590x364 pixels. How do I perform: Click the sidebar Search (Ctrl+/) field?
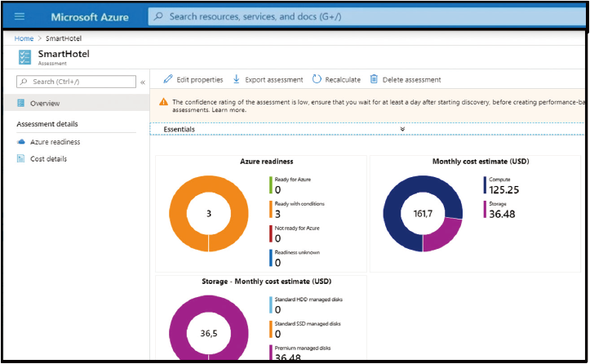pos(76,82)
